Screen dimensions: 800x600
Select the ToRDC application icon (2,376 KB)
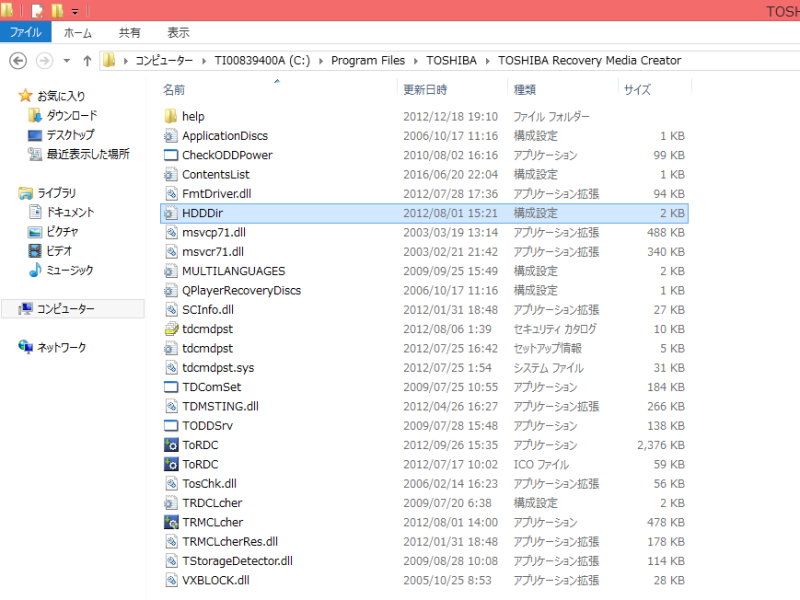coord(171,445)
